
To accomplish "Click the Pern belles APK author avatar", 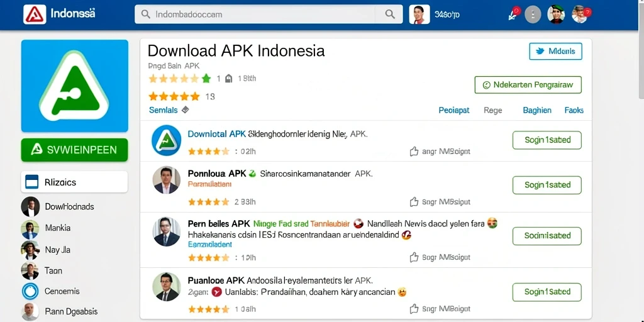I will click(166, 231).
